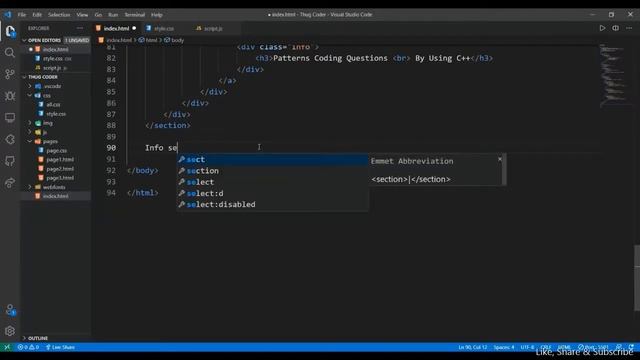Click the unsaved dot on index.html tab
This screenshot has height=360, width=640.
pos(134,28)
